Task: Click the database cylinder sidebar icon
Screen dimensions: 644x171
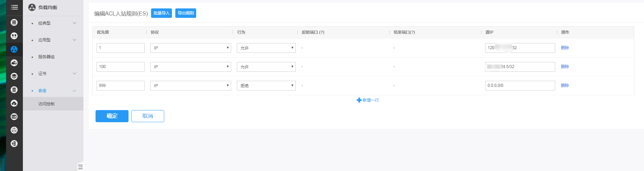Action: pos(14,90)
